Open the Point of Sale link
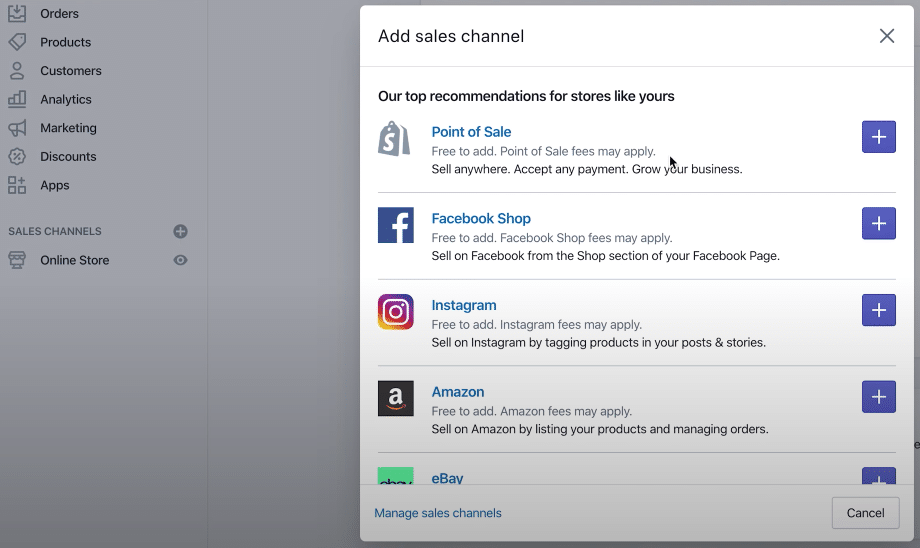 click(471, 131)
